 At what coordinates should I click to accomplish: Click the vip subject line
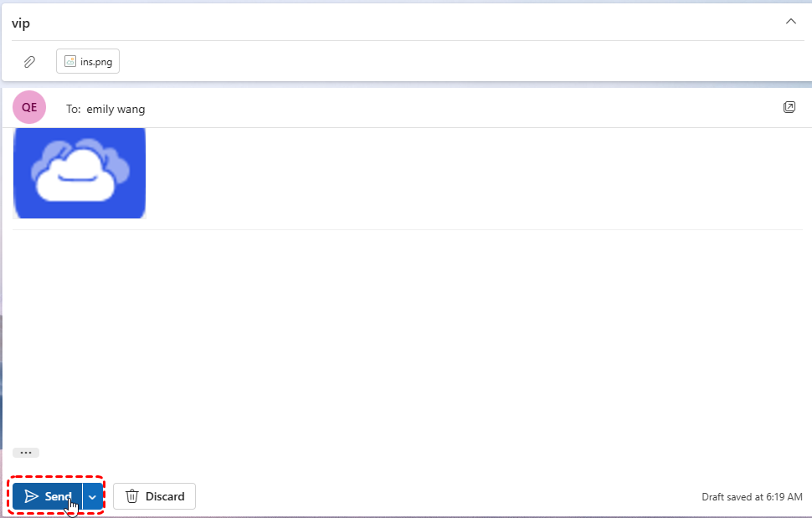[21, 23]
